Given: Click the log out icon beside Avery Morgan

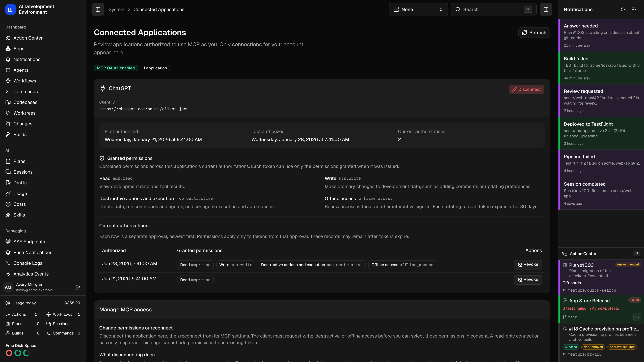Looking at the screenshot, I should 78,287.
